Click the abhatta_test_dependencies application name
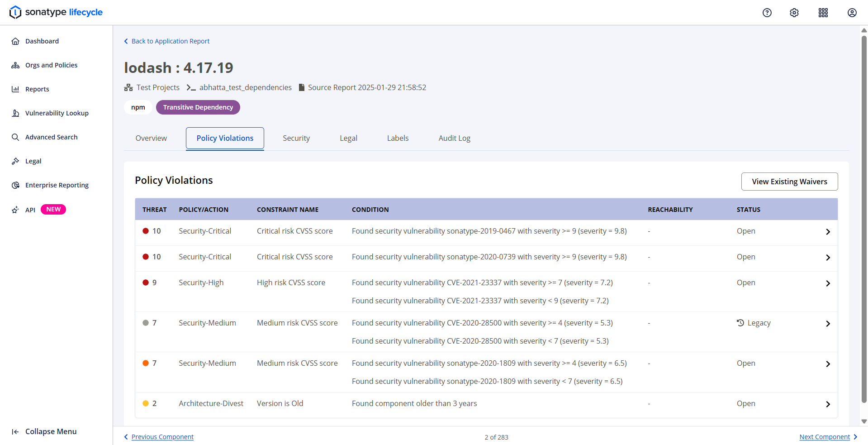 click(246, 87)
